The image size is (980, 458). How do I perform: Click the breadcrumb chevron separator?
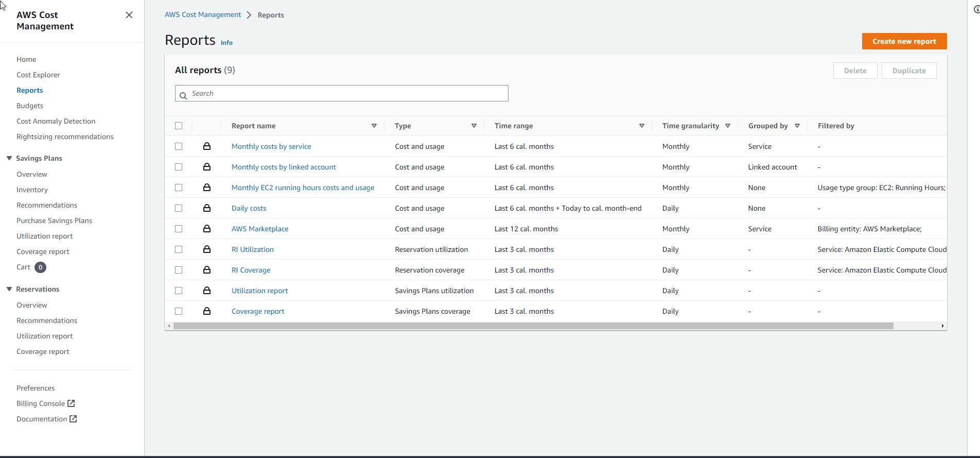click(249, 15)
